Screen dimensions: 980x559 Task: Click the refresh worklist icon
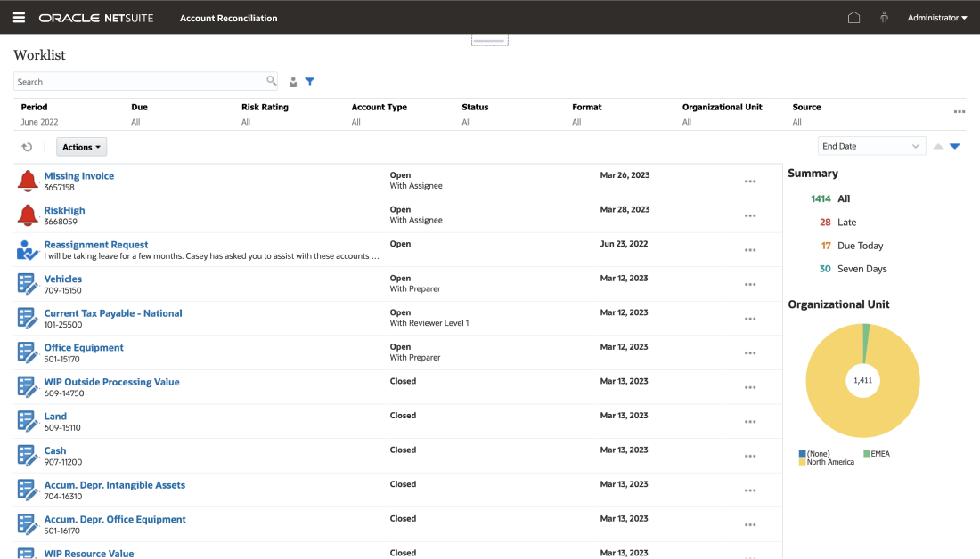tap(27, 147)
